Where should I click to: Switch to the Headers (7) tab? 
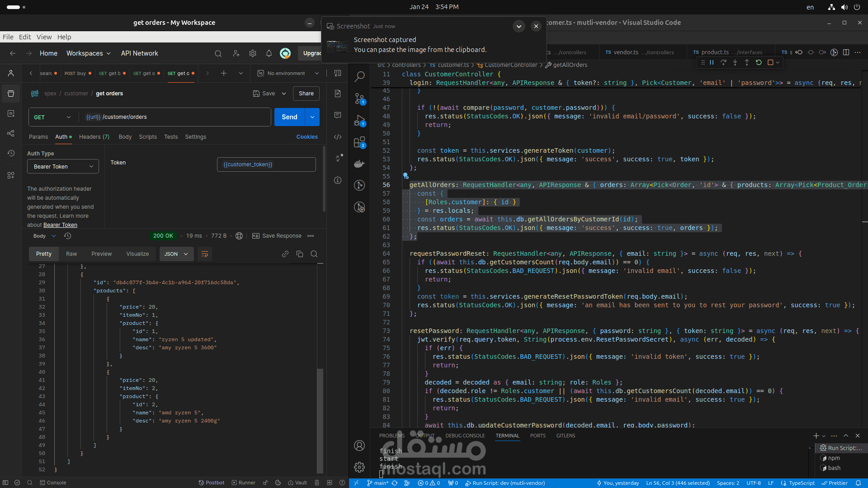coord(94,137)
